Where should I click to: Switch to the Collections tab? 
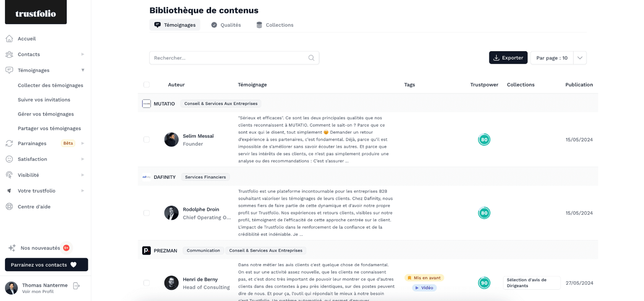coord(275,25)
